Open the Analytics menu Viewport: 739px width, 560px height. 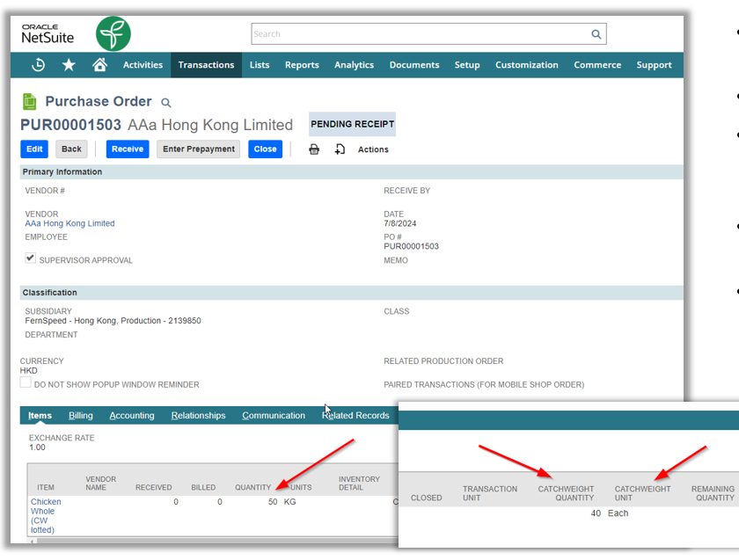point(354,65)
